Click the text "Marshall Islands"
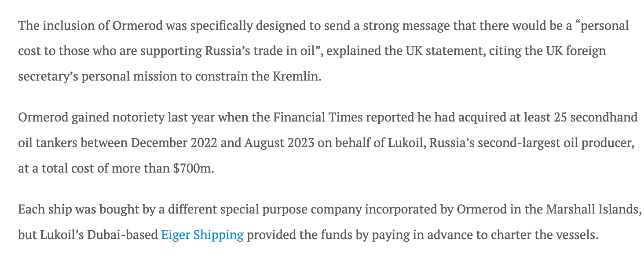 pyautogui.click(x=591, y=209)
